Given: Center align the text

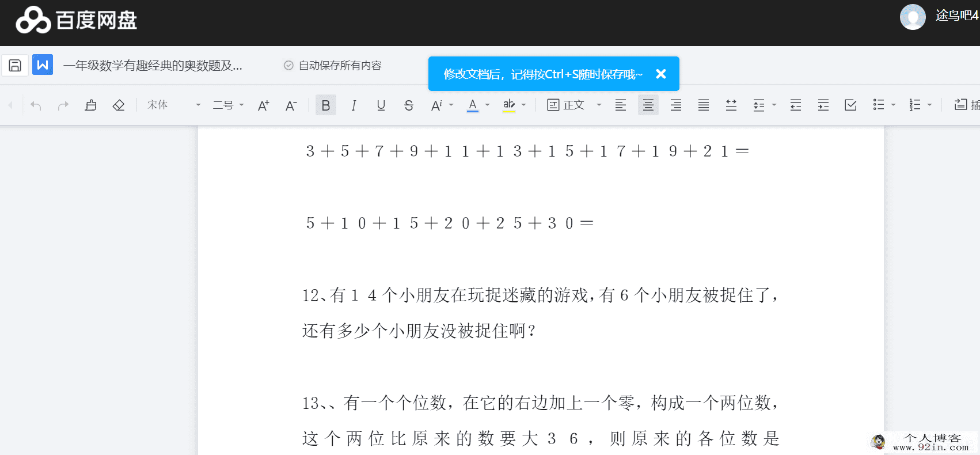Looking at the screenshot, I should coord(648,105).
